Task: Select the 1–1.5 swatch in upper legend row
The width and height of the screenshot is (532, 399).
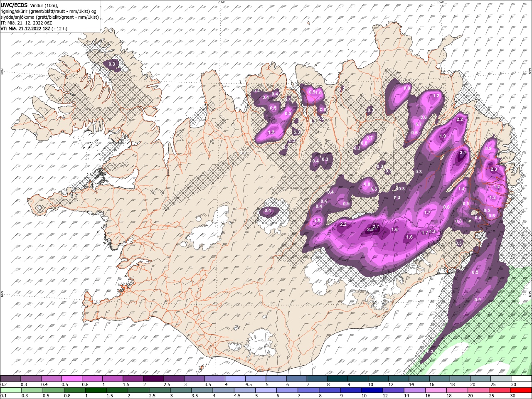Action: click(x=112, y=378)
